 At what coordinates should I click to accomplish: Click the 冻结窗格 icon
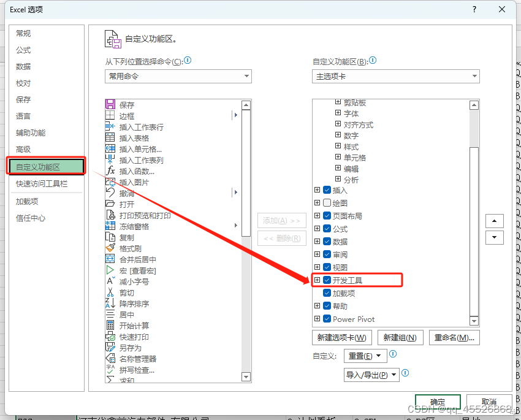click(110, 226)
